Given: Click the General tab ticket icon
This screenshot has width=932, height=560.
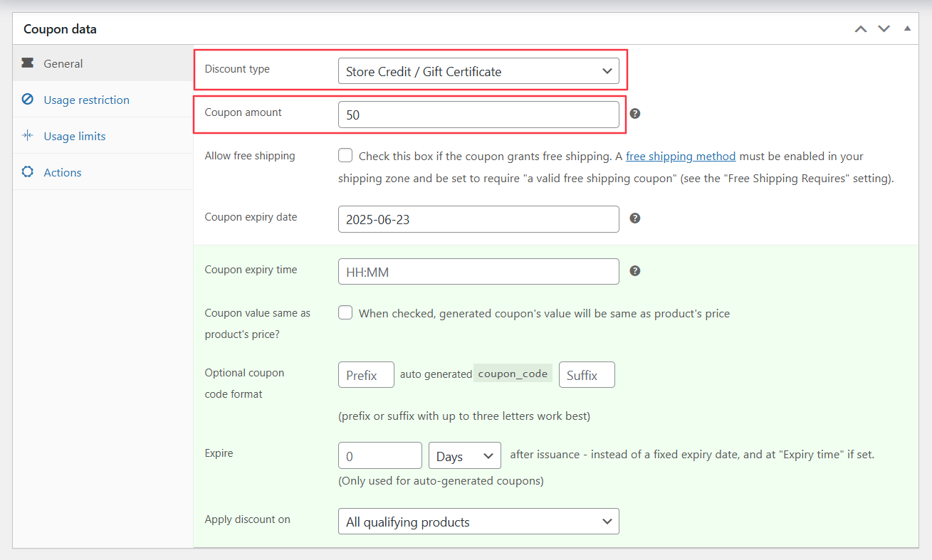Looking at the screenshot, I should (28, 63).
